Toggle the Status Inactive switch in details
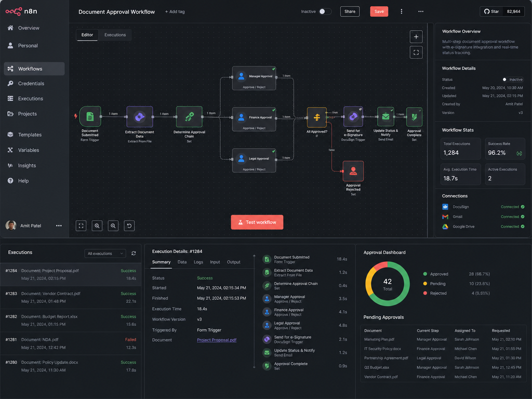 (512, 79)
